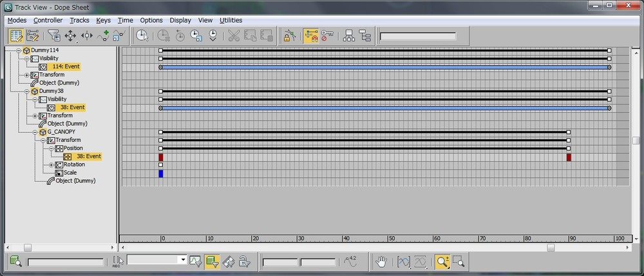Viewport: 644px width, 276px height.
Task: Toggle the Modify Child Keys icon
Action: pyautogui.click(x=365, y=35)
